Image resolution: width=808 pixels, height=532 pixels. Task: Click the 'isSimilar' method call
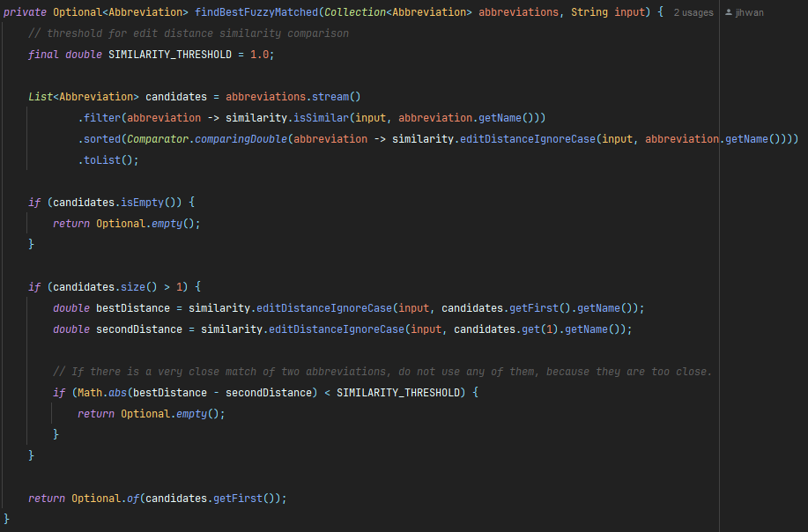point(321,117)
